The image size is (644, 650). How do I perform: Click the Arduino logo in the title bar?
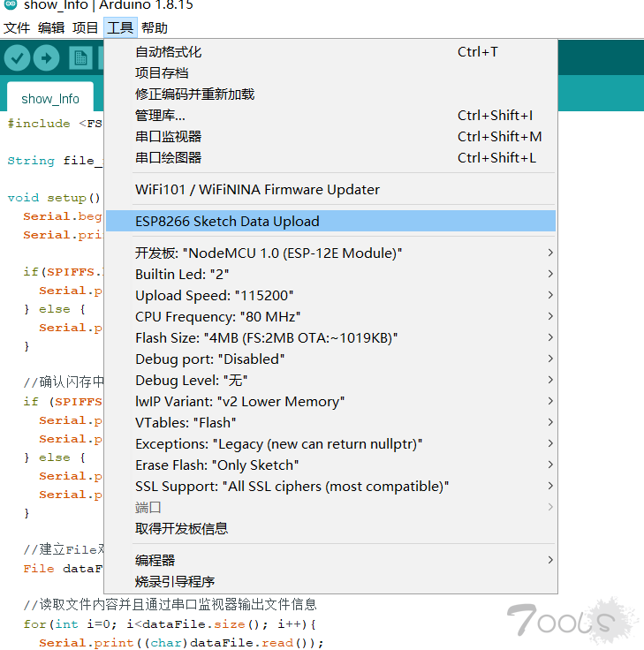[11, 4]
